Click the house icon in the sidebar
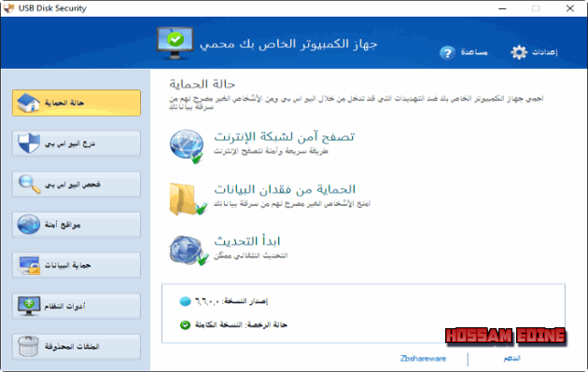The width and height of the screenshot is (588, 372). 29,103
